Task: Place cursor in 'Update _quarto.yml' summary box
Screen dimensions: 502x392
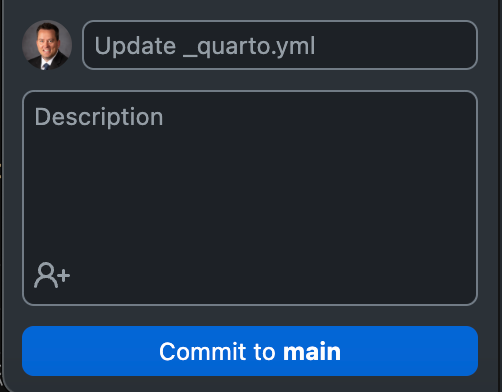Action: coord(280,45)
